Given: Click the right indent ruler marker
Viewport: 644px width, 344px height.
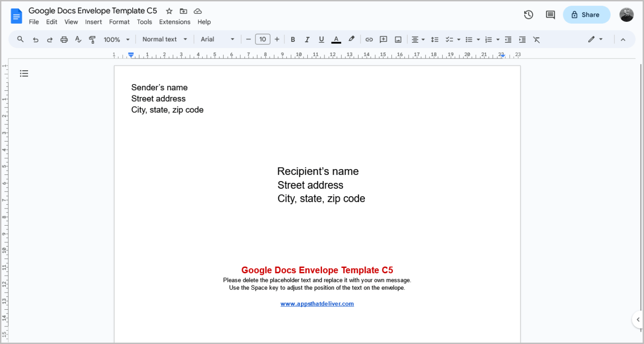Looking at the screenshot, I should pos(503,56).
